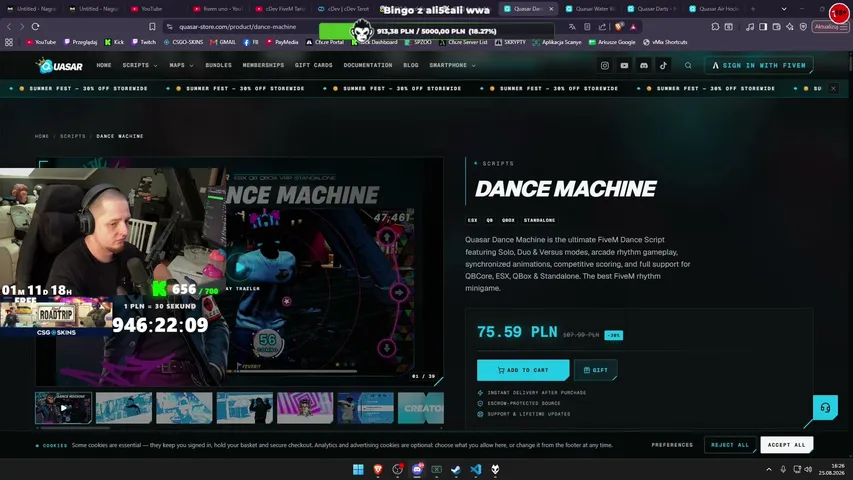Reload the page
853x480 pixels.
click(35, 27)
